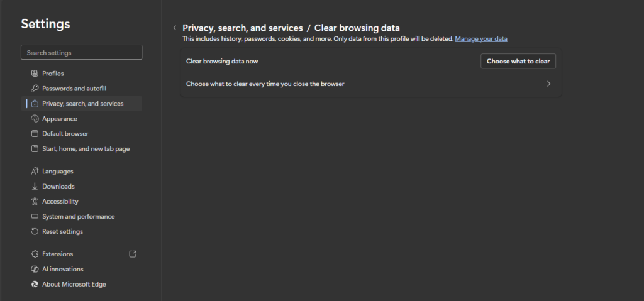Click the Profiles person icon
The width and height of the screenshot is (644, 301).
[35, 74]
